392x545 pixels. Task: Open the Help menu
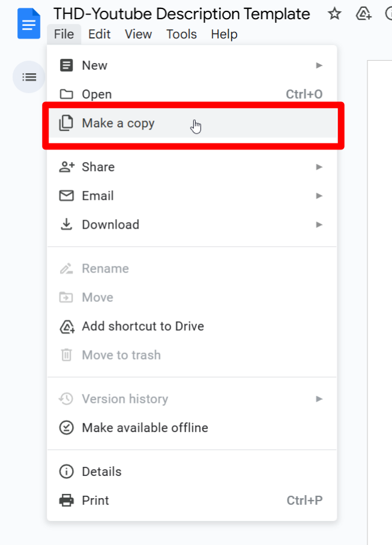[224, 34]
